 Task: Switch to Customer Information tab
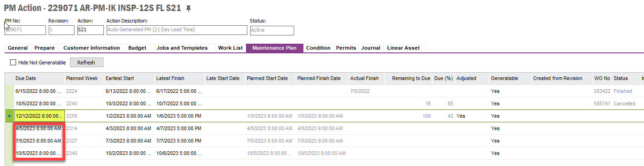(91, 48)
